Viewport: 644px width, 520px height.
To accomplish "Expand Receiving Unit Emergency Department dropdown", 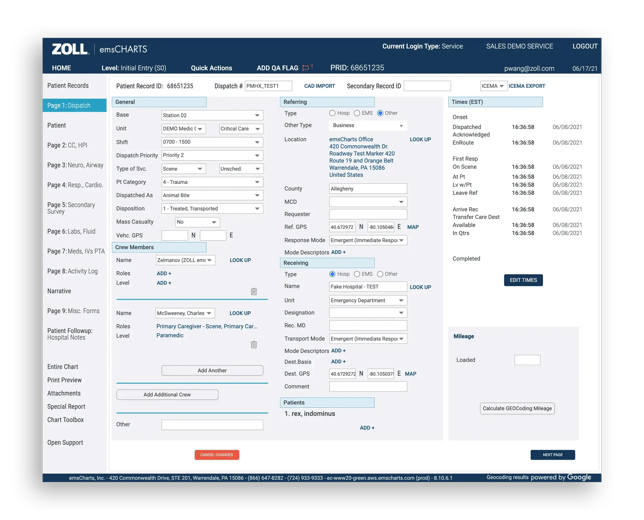I will (x=368, y=301).
